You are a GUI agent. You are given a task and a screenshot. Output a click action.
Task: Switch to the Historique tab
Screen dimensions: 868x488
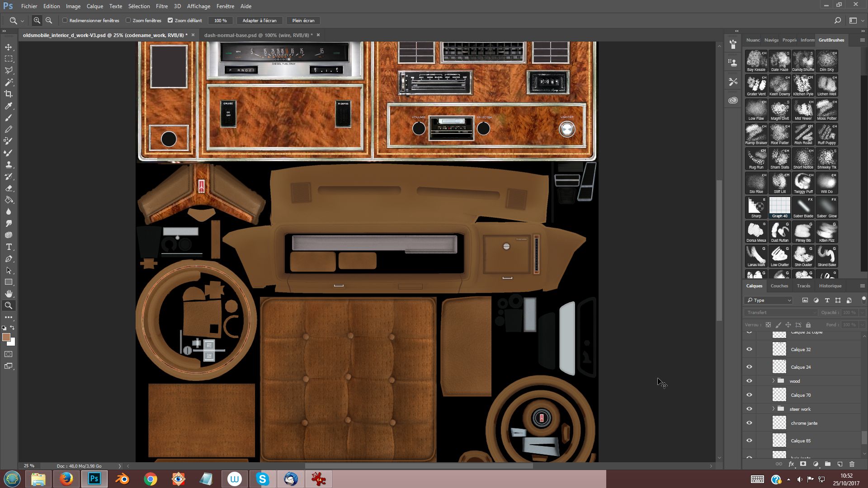point(830,286)
